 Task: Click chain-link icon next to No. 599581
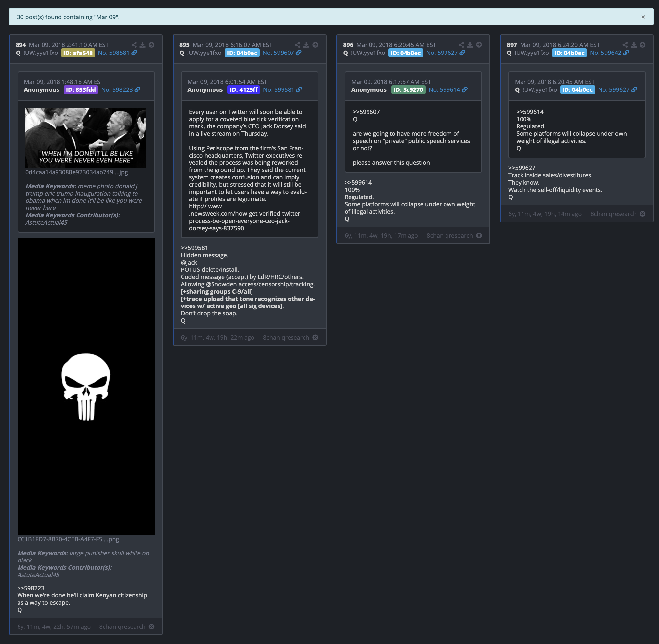click(299, 89)
